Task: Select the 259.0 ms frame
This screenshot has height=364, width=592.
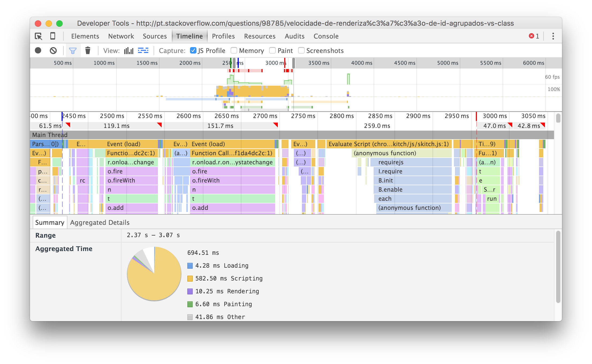Action: click(x=377, y=126)
